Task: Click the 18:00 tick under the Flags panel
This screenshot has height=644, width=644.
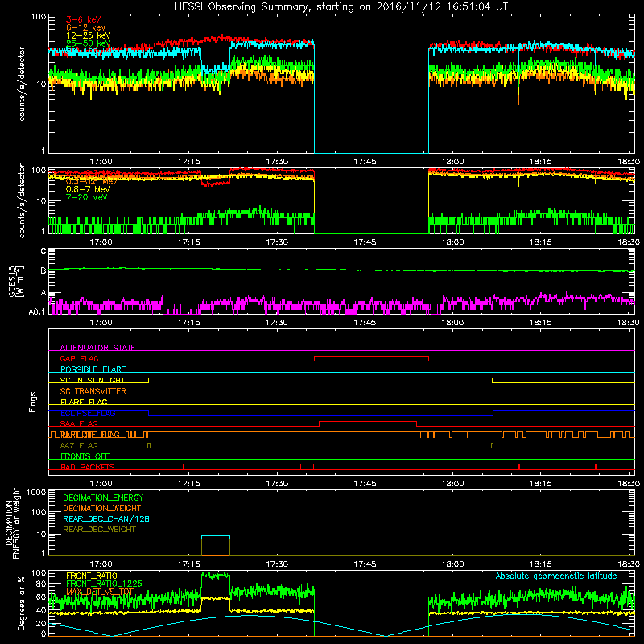Action: [x=452, y=484]
